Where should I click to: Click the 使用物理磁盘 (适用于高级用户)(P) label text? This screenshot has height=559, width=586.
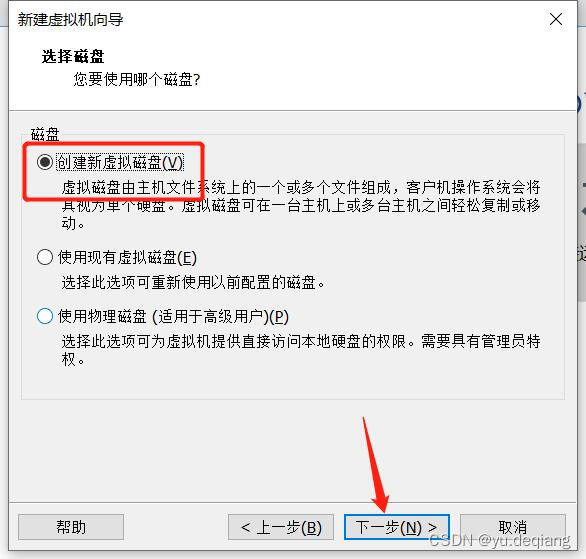coord(173,316)
